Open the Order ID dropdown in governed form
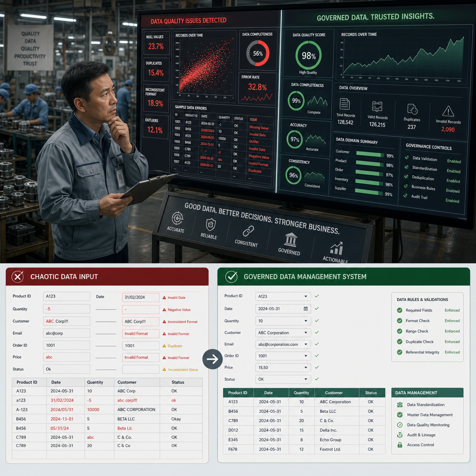The height and width of the screenshot is (476, 476). 283,356
